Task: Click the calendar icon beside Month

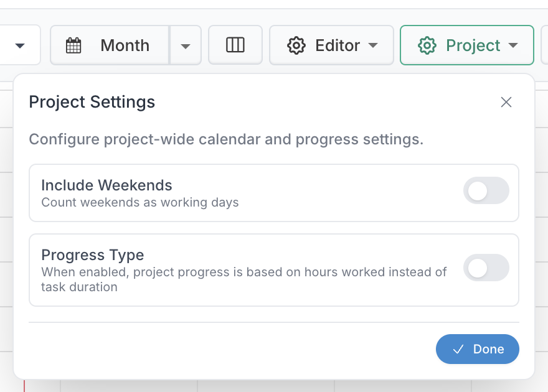Action: 73,45
